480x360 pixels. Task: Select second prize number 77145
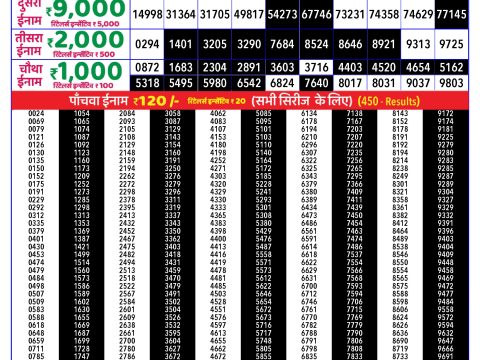click(452, 14)
